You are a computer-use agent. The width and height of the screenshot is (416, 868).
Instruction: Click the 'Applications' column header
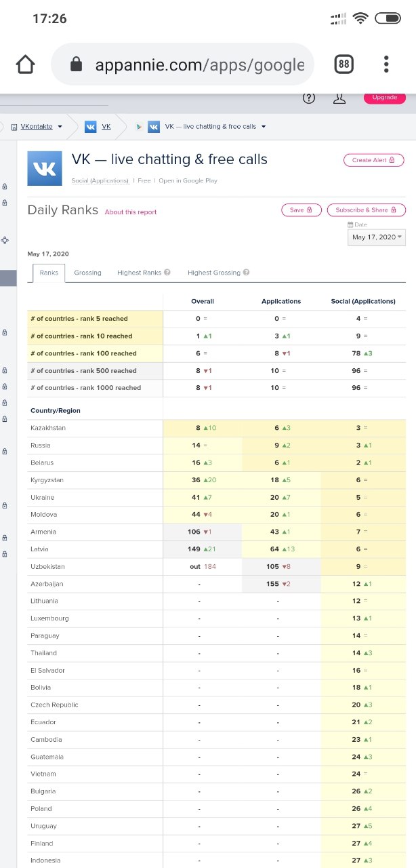[x=281, y=301]
